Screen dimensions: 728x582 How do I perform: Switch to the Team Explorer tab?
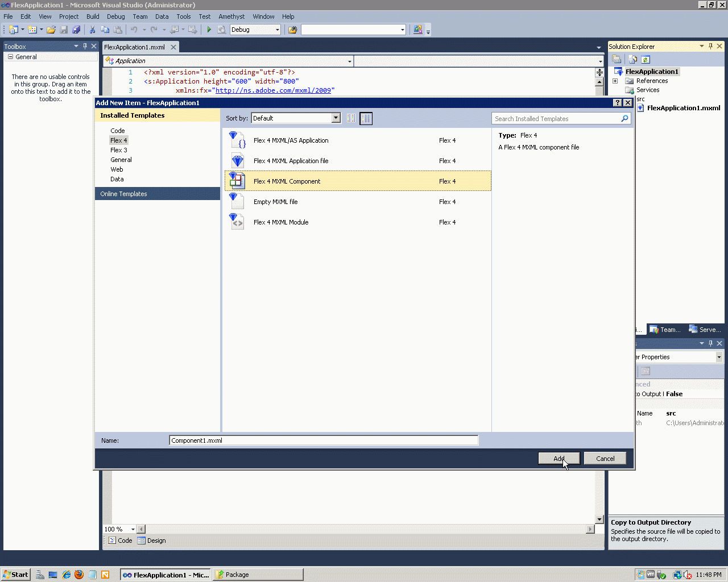pos(665,330)
